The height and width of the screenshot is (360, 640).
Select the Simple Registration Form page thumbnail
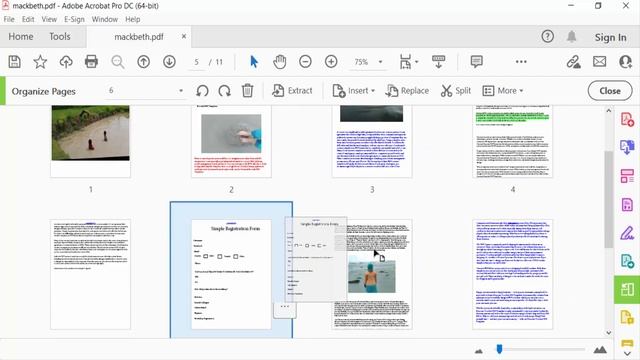click(231, 274)
